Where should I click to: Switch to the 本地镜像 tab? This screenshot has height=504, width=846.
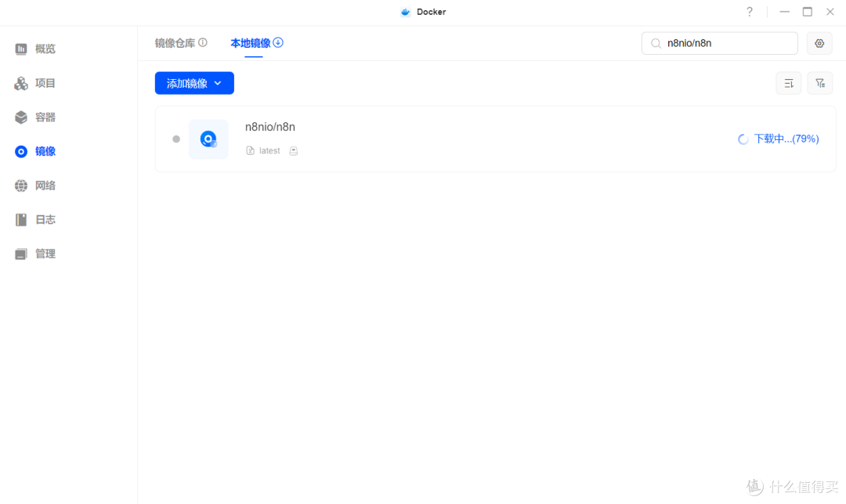point(251,43)
